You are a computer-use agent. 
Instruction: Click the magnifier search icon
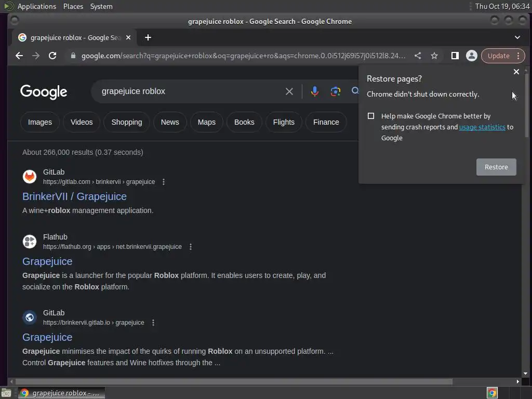[355, 90]
